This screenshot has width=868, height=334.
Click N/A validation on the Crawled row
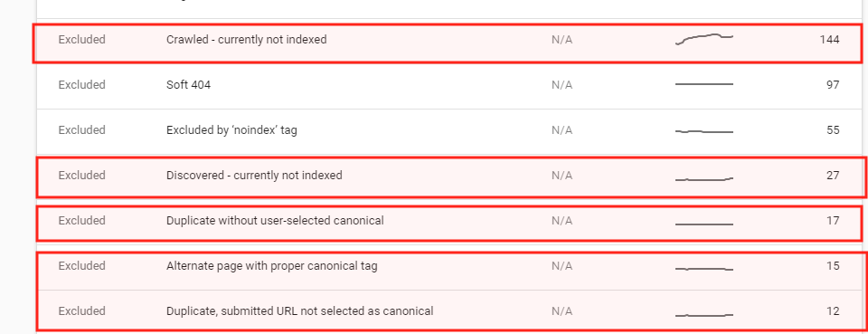tap(561, 40)
